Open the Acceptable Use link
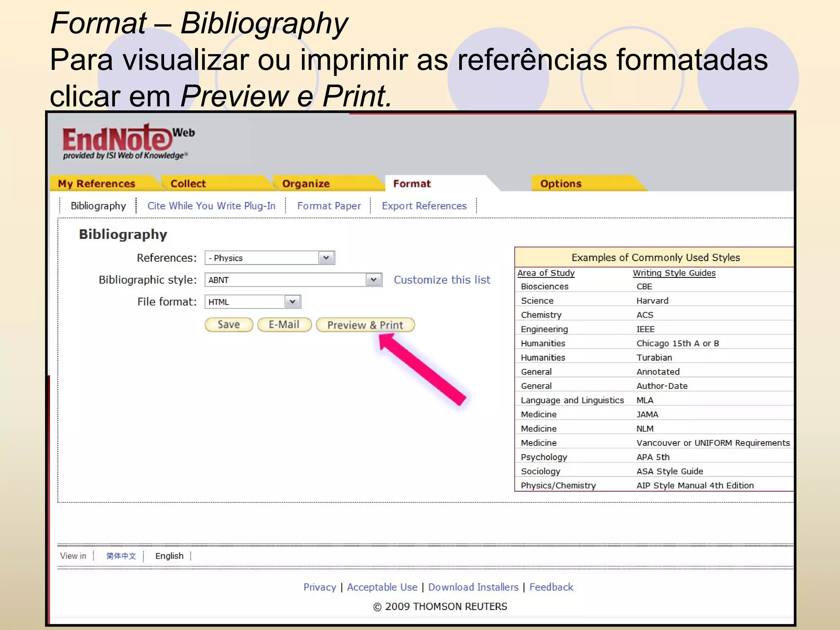 [x=382, y=587]
